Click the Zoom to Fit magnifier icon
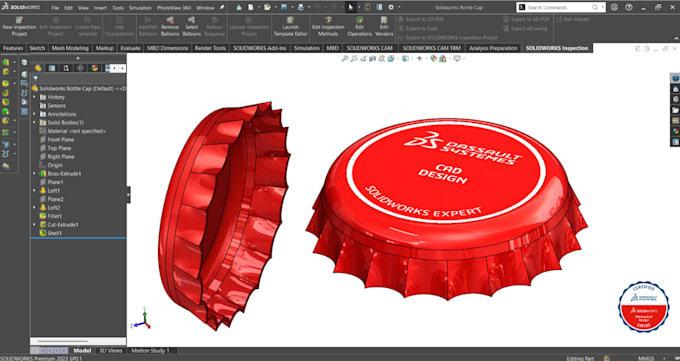The height and width of the screenshot is (361, 680). click(345, 59)
